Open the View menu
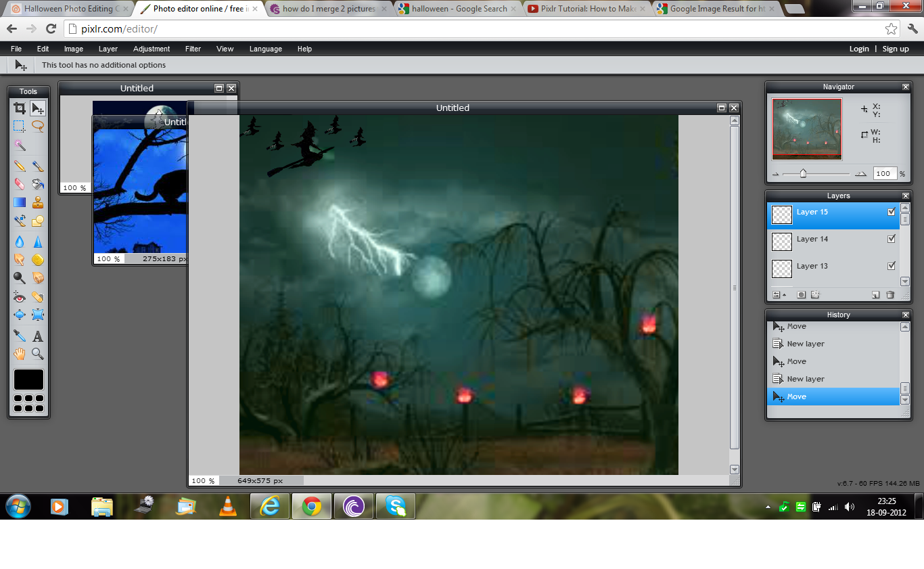The height and width of the screenshot is (569, 924). (x=225, y=49)
